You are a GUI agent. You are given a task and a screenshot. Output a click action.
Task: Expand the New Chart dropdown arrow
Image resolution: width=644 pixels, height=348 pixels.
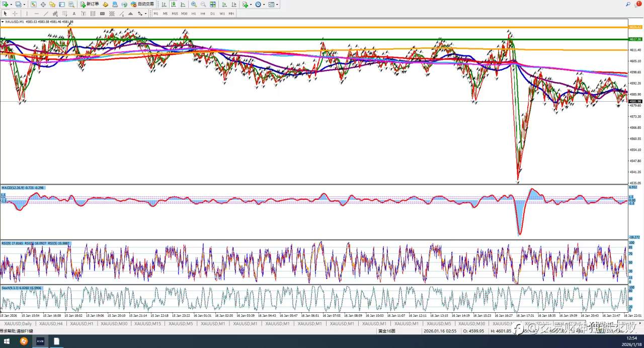pos(11,4)
